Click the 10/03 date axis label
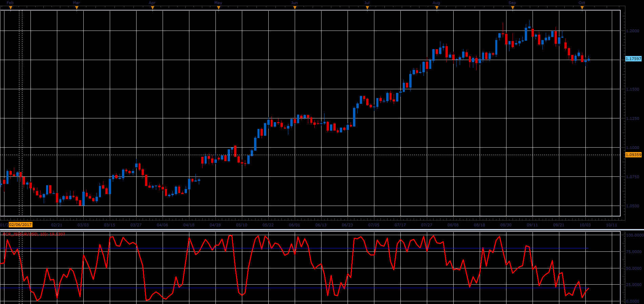The image size is (644, 304). click(585, 225)
